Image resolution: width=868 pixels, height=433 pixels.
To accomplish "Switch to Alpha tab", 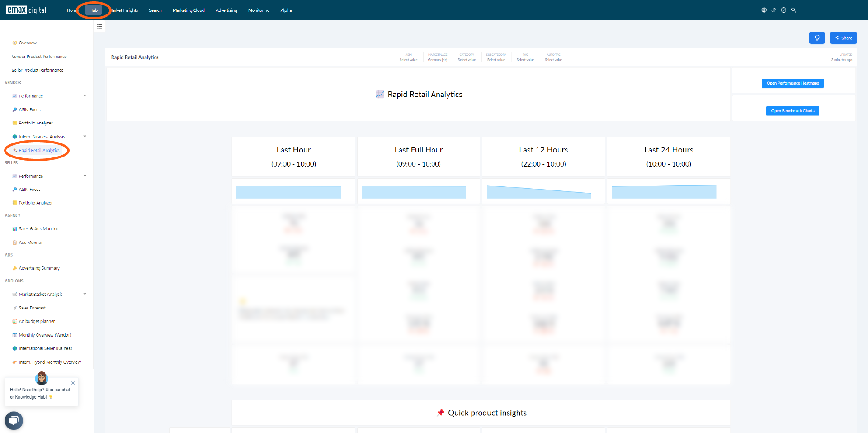I will (x=286, y=10).
